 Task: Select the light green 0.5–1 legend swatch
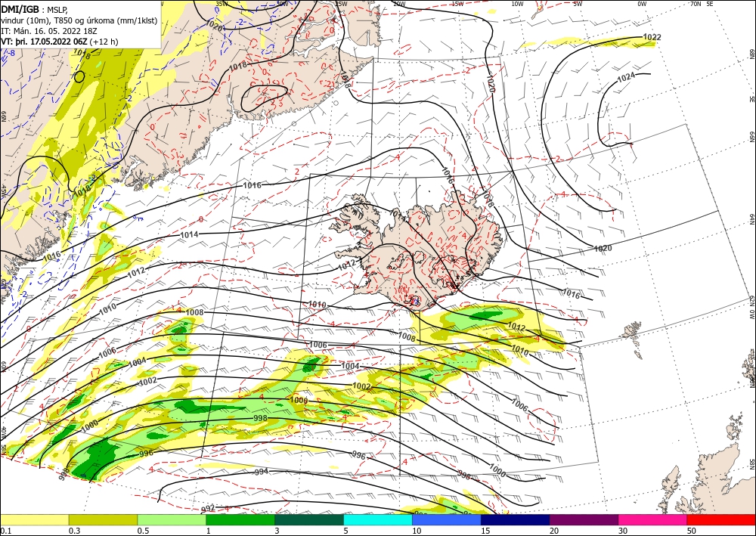tap(172, 519)
